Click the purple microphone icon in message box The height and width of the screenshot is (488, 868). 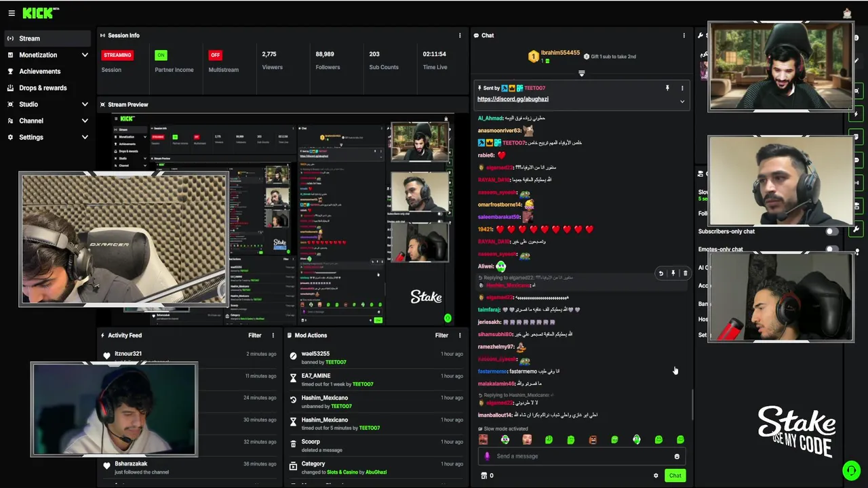tap(486, 456)
